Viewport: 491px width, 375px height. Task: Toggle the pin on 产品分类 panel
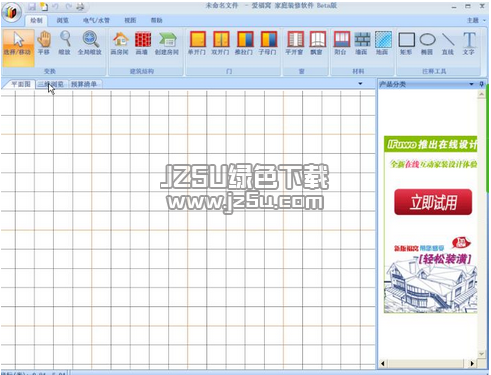[481, 84]
